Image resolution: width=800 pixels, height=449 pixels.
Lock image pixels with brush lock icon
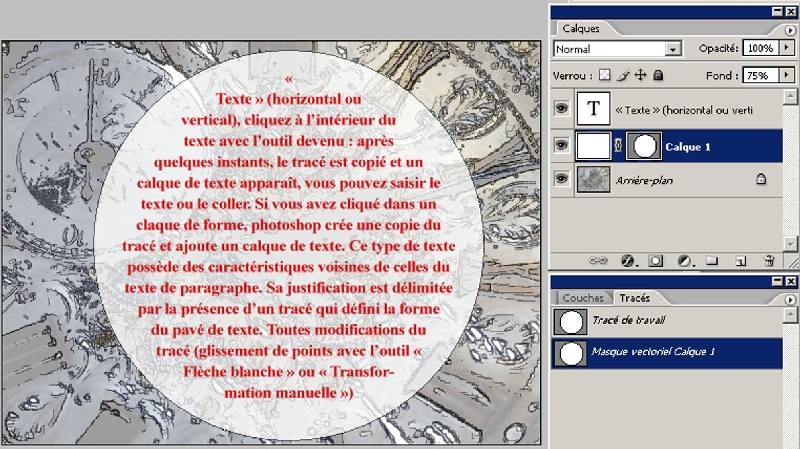[622, 76]
